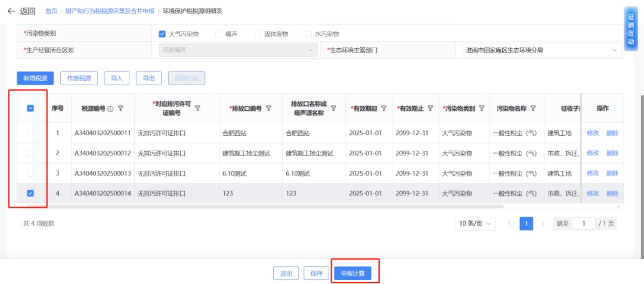Uncheck the checkbox for row 4

[30, 193]
